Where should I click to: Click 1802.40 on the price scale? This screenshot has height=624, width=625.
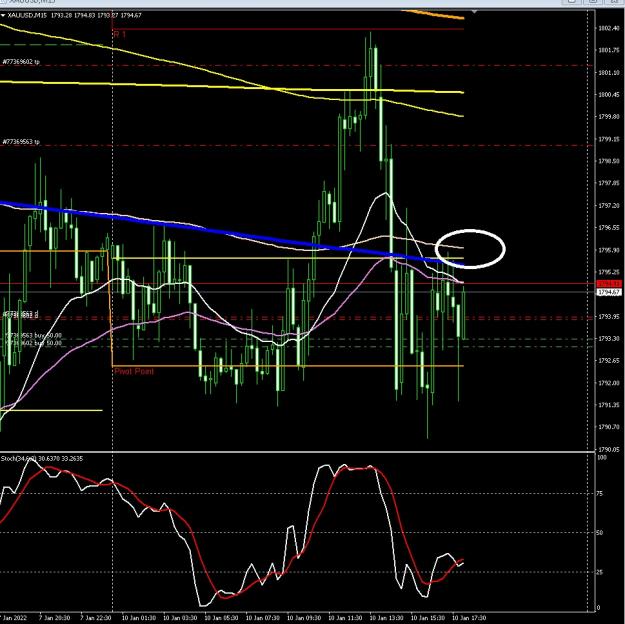tap(608, 28)
